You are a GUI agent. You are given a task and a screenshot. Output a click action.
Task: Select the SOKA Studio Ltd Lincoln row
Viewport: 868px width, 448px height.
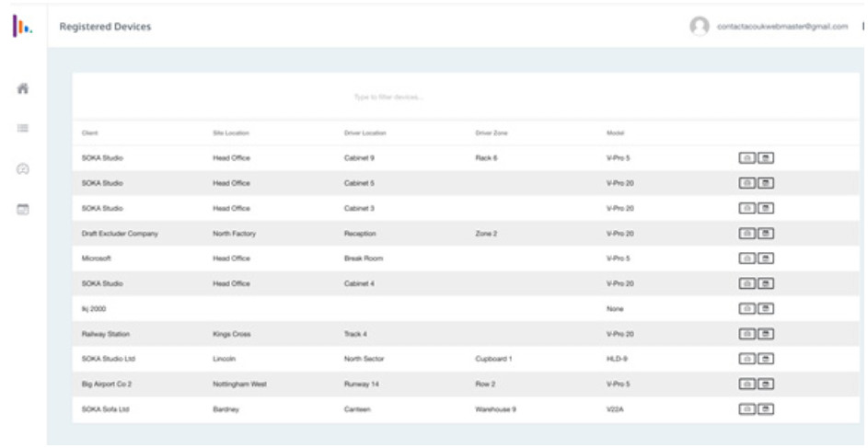coord(368,359)
